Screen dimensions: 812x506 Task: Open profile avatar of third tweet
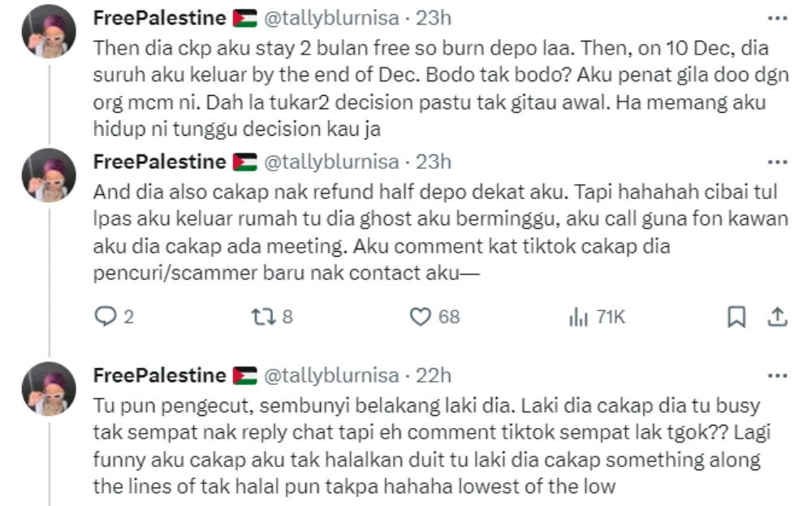click(48, 389)
